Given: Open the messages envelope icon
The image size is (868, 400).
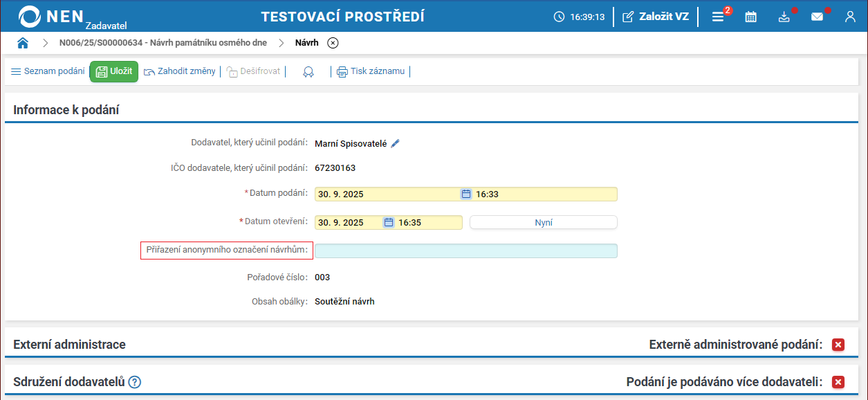Looking at the screenshot, I should [817, 17].
